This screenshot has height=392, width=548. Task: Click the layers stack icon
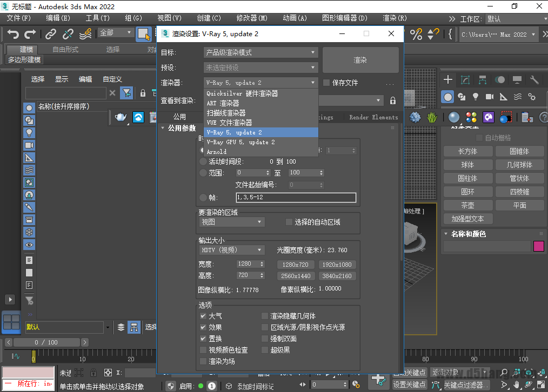coord(121,327)
